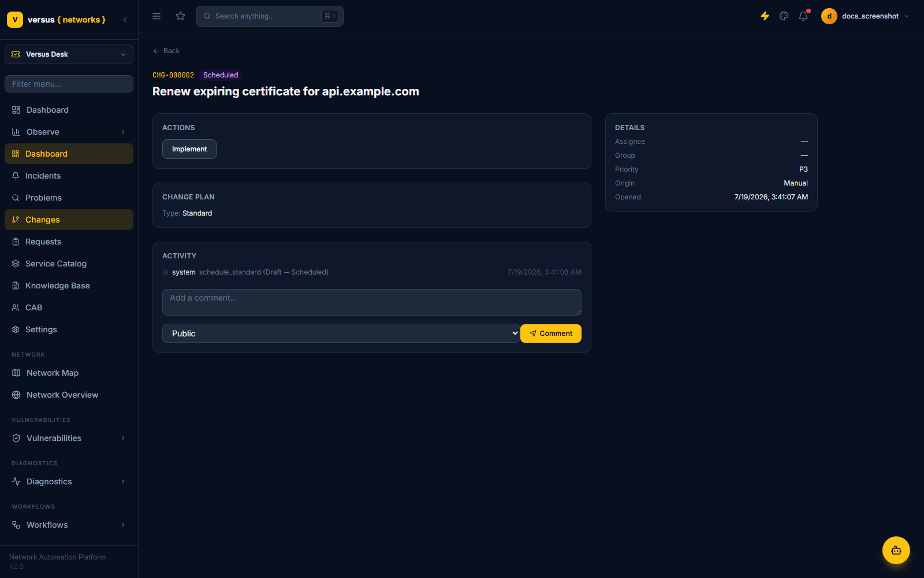Toggle the hamburger menu icon
Image resolution: width=924 pixels, height=578 pixels.
[157, 16]
